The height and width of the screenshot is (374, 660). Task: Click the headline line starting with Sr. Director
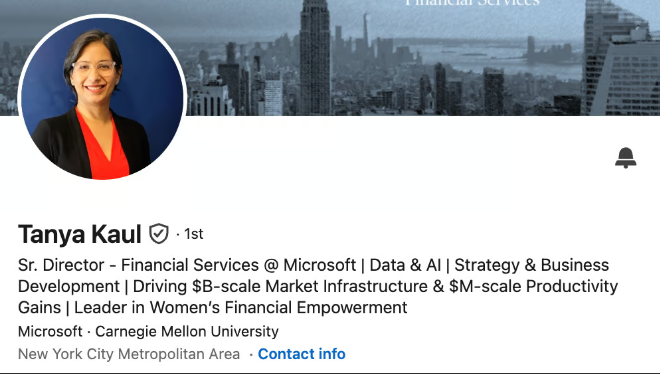pos(314,265)
